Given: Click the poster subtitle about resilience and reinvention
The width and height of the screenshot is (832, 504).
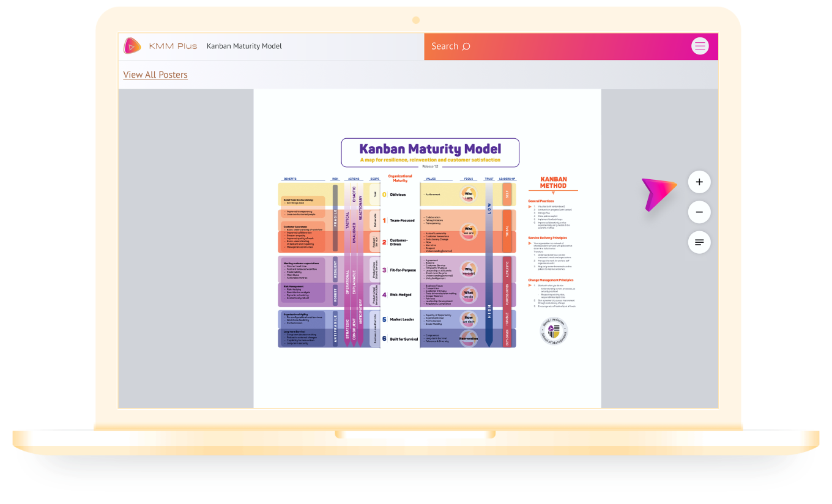Looking at the screenshot, I should coord(430,160).
